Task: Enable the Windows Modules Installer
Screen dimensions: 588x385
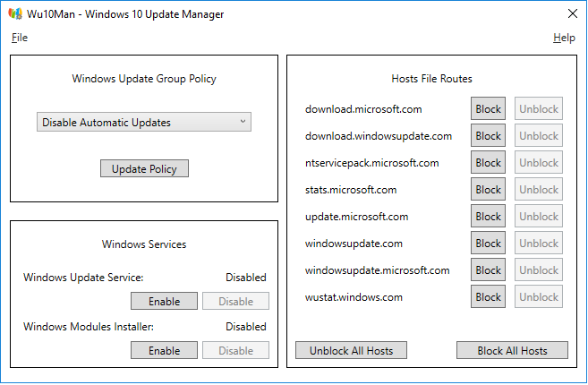Action: [x=165, y=350]
